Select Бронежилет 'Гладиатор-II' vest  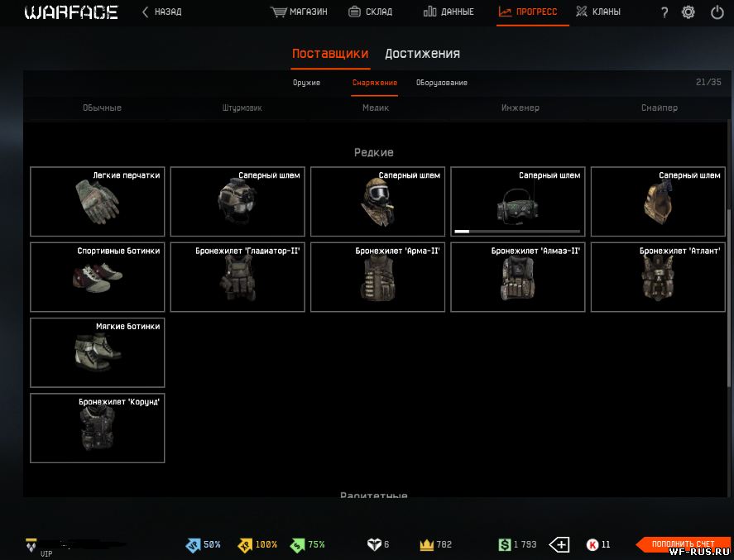pyautogui.click(x=237, y=277)
